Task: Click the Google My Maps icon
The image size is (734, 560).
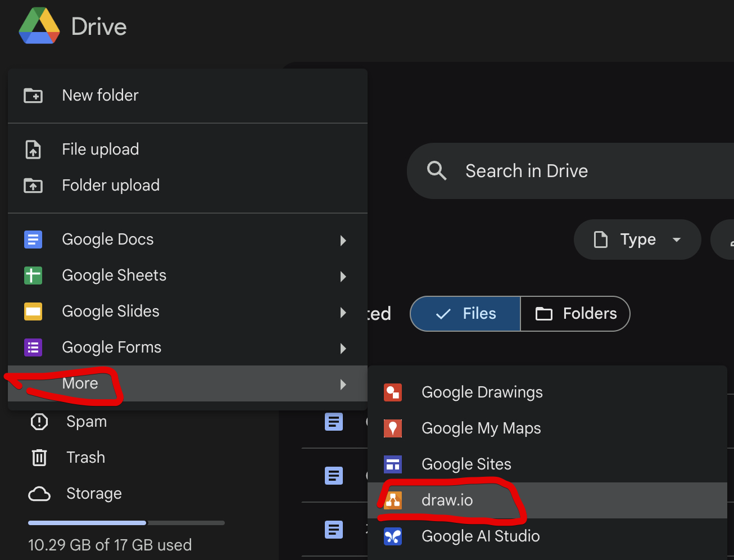Action: point(393,428)
